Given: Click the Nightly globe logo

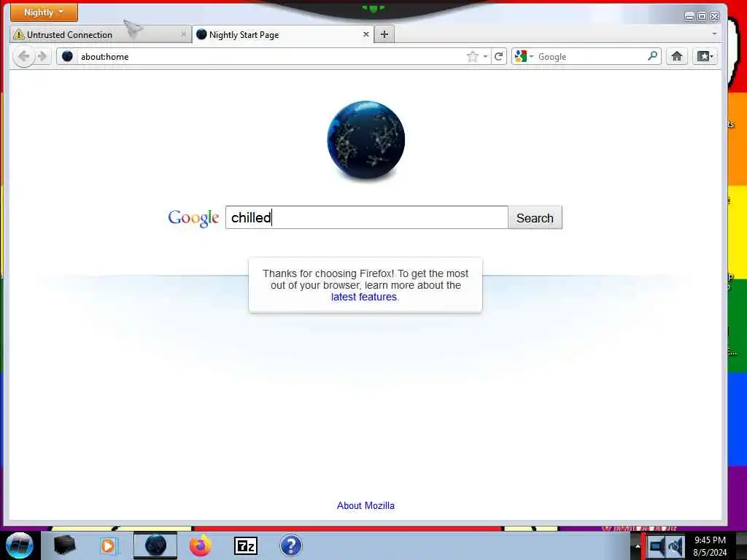Looking at the screenshot, I should (366, 140).
